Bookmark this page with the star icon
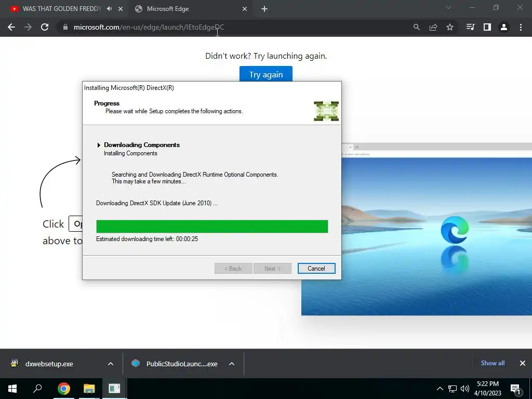The image size is (532, 399). [x=450, y=27]
